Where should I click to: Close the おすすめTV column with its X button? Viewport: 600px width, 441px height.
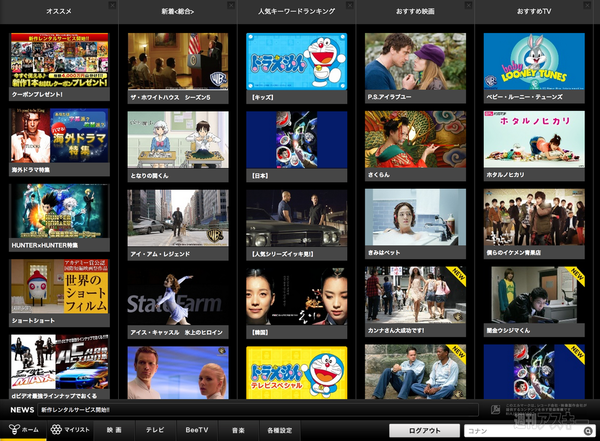tap(587, 5)
